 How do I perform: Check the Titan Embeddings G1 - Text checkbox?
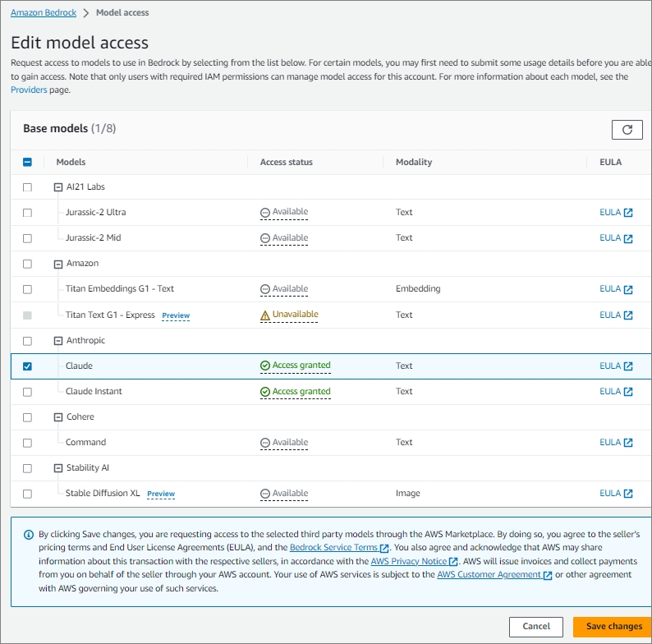click(27, 289)
